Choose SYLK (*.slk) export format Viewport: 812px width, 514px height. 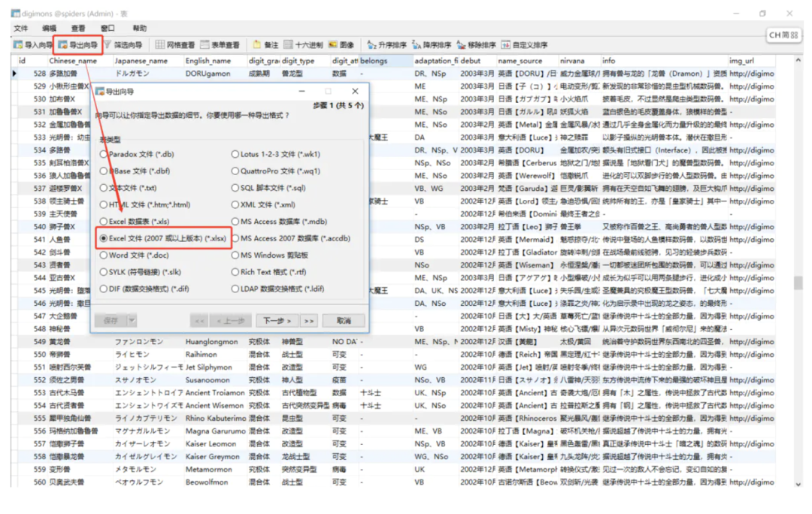click(x=141, y=272)
